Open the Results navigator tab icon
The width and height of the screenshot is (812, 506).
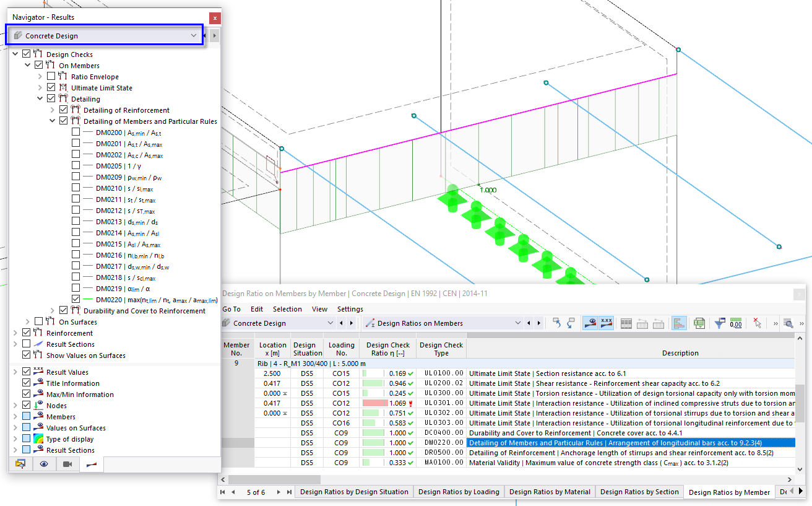coord(91,464)
